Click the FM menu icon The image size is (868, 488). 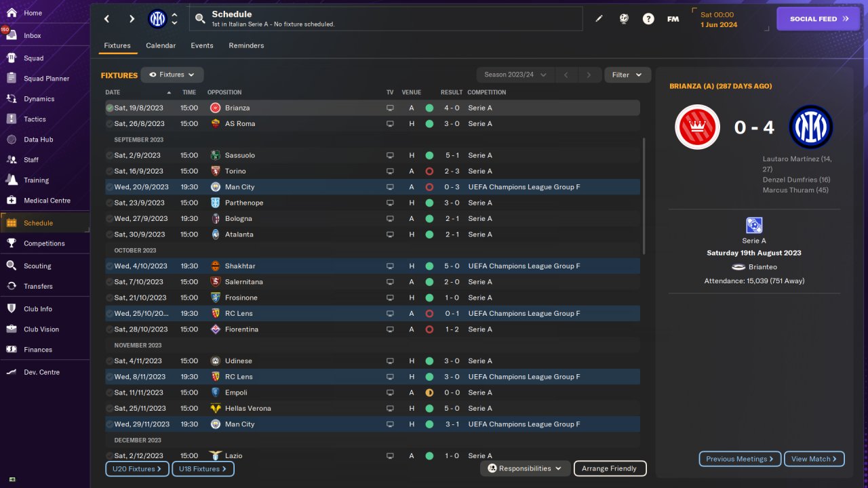[673, 19]
